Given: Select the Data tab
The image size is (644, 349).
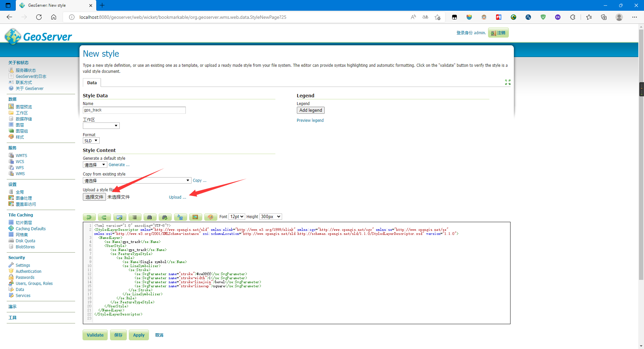Looking at the screenshot, I should pyautogui.click(x=92, y=83).
